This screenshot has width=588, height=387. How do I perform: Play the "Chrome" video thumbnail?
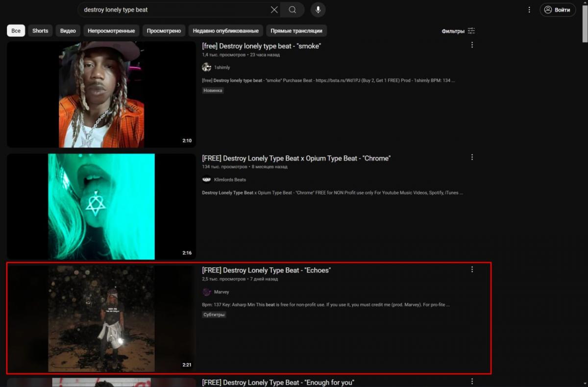(x=101, y=207)
